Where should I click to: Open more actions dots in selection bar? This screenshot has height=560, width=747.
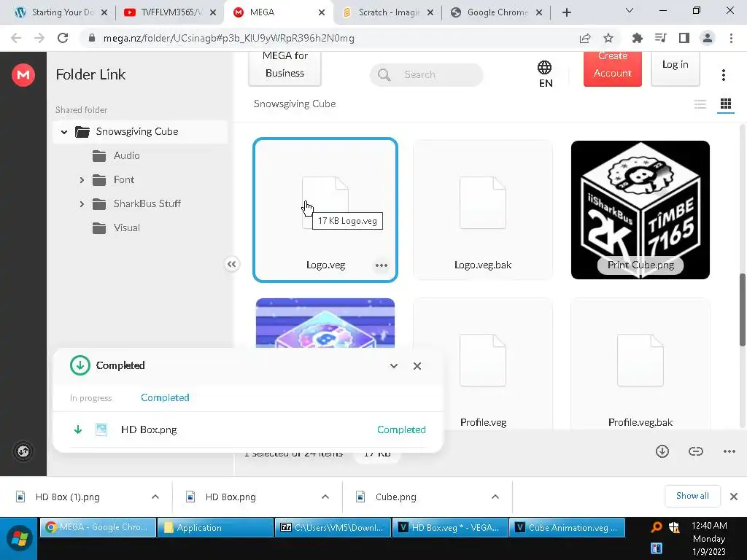click(729, 451)
